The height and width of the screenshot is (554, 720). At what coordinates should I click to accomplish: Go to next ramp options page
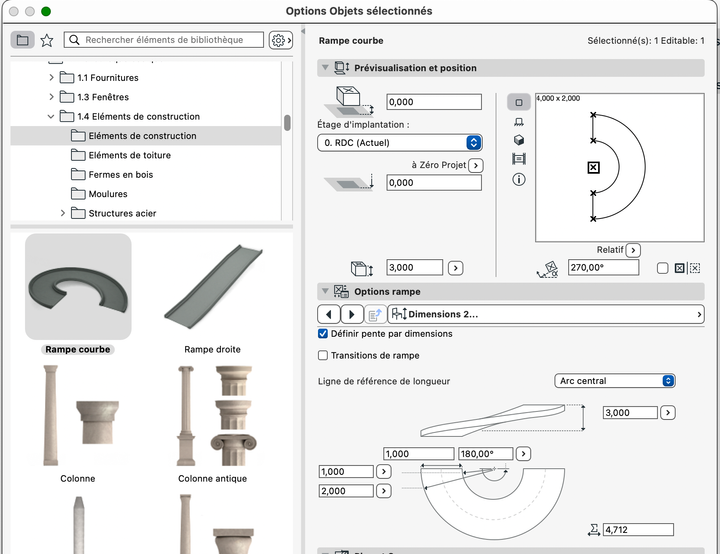(351, 314)
